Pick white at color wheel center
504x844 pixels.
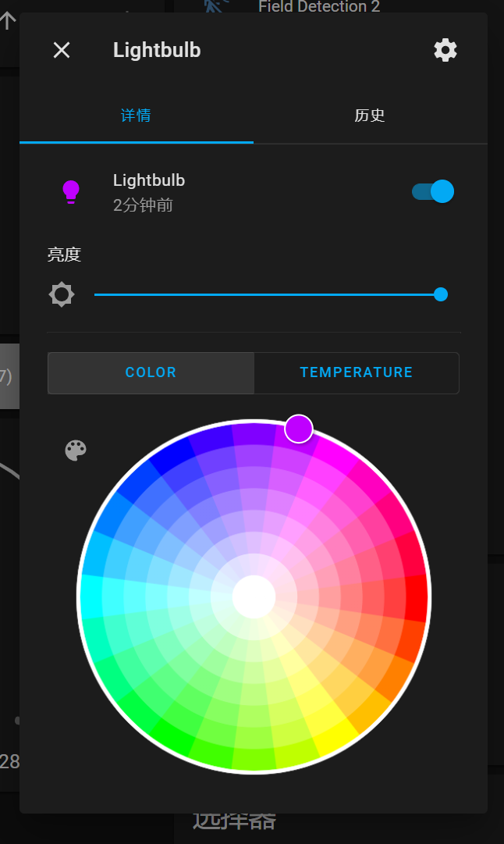(254, 596)
